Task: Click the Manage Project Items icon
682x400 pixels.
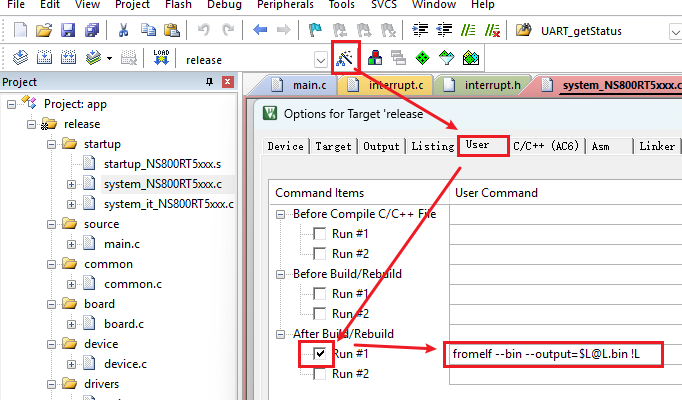Action: click(375, 59)
